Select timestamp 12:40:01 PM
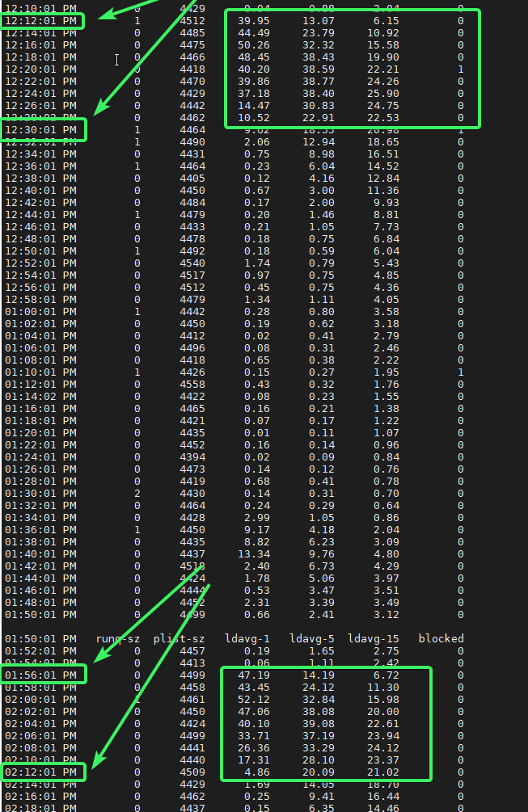This screenshot has height=812, width=528. click(40, 191)
